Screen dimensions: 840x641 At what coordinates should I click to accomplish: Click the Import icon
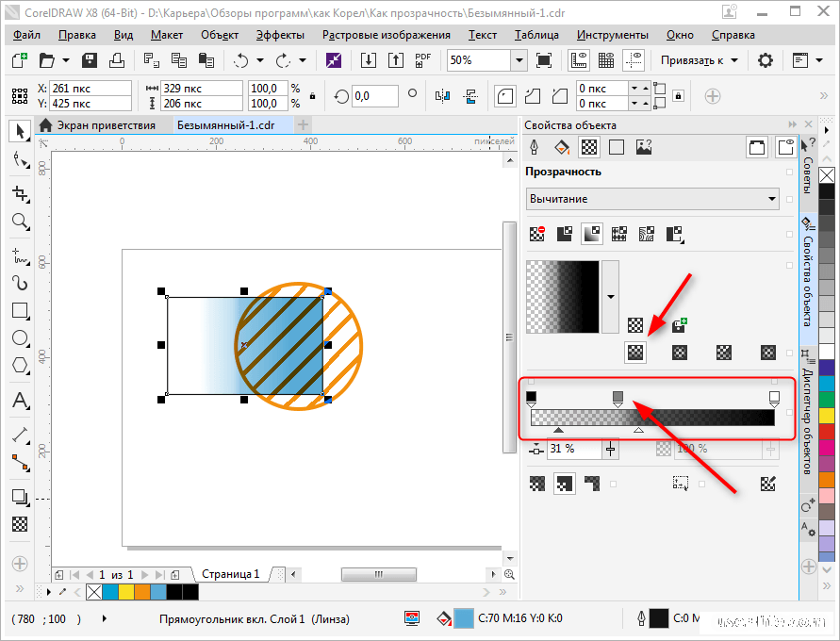368,60
